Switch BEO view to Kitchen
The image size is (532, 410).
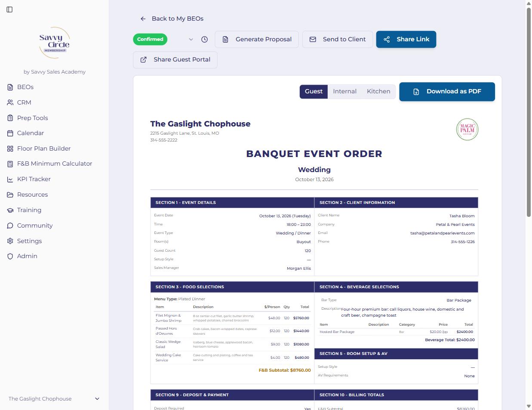click(x=378, y=91)
